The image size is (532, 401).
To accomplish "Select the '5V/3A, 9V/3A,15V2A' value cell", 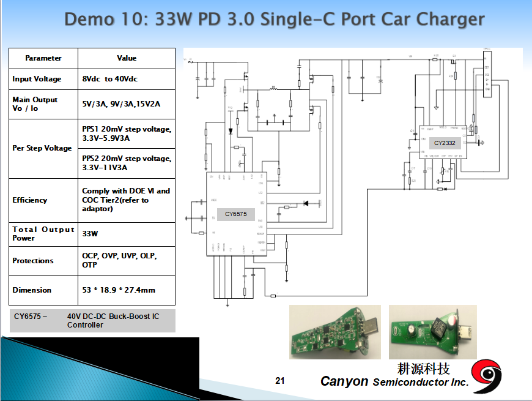I will (127, 104).
